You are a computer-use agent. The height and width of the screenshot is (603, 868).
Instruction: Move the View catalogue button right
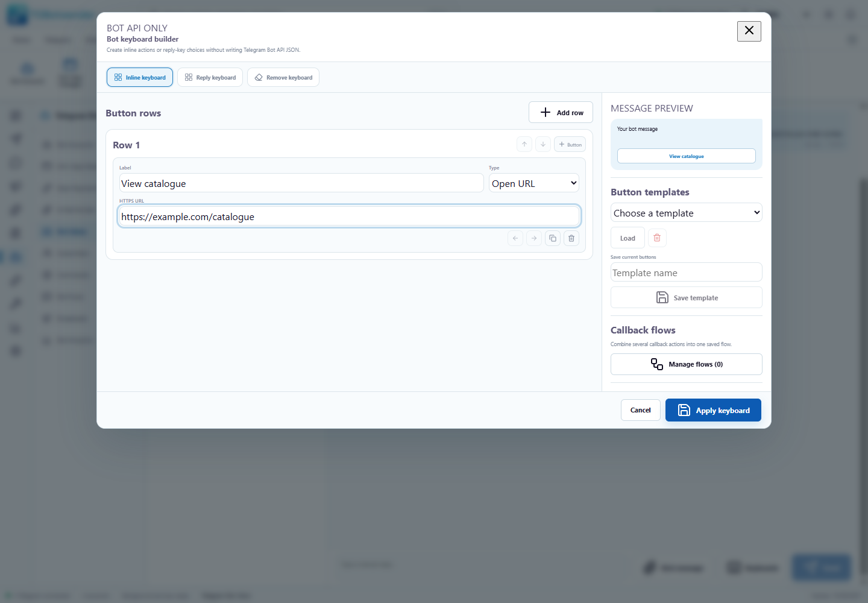(534, 238)
